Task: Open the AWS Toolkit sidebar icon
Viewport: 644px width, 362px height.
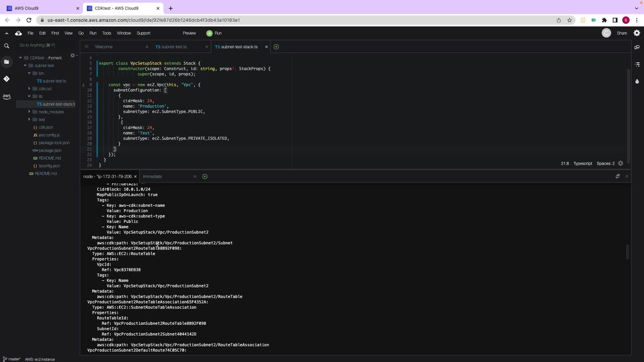Action: [6, 97]
